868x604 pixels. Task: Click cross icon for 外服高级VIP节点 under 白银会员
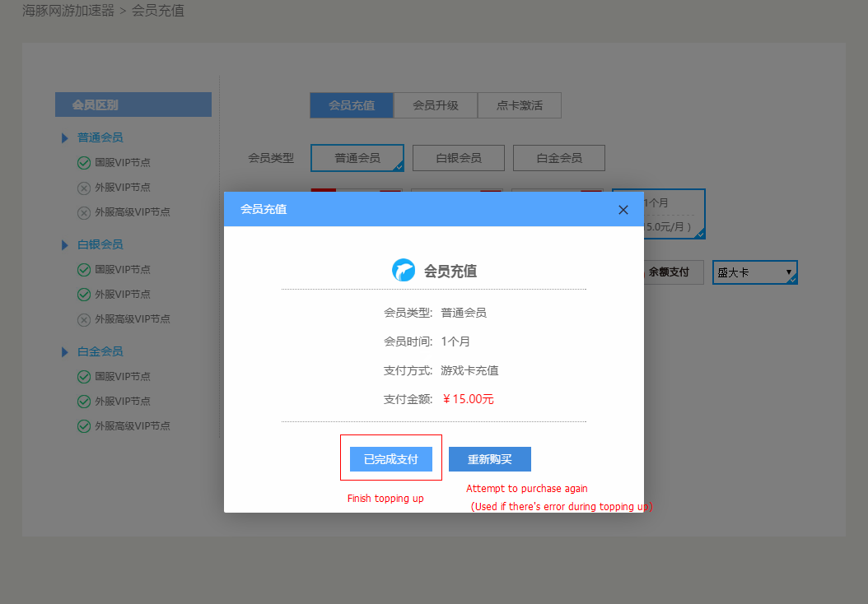point(84,320)
